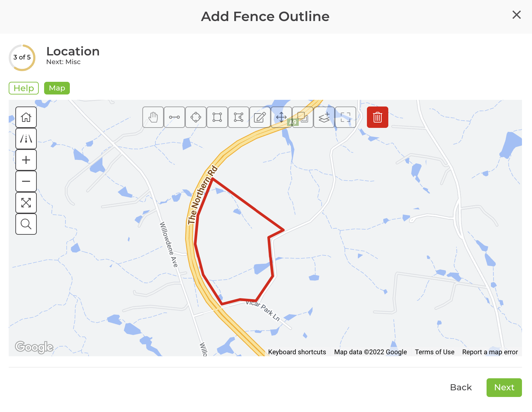Zoom in on the map
The height and width of the screenshot is (412, 532).
pos(26,160)
